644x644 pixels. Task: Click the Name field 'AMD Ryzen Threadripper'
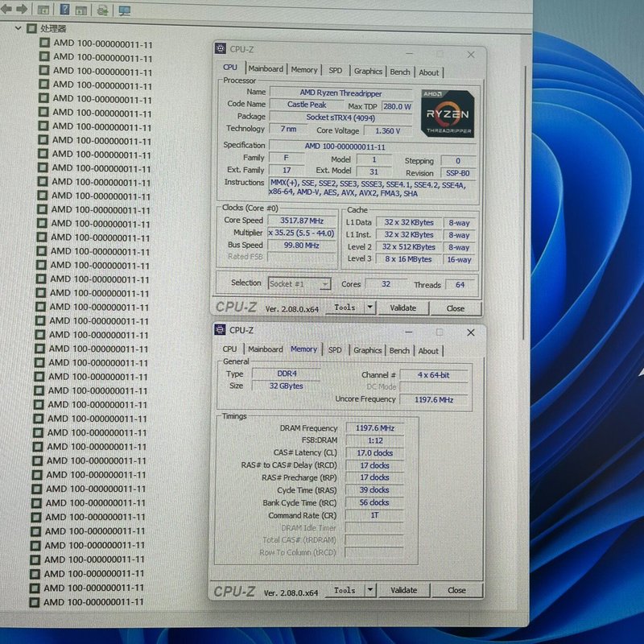[x=341, y=93]
